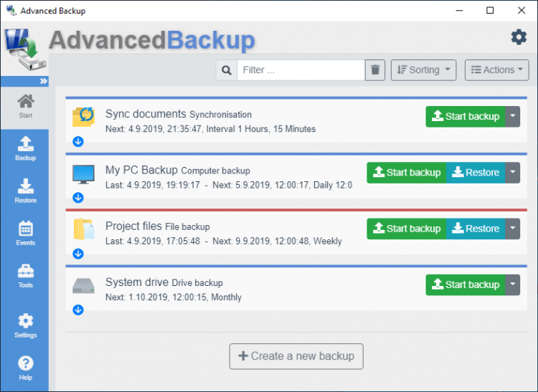Image resolution: width=538 pixels, height=392 pixels.
Task: Click the magnifier search icon
Action: point(227,70)
